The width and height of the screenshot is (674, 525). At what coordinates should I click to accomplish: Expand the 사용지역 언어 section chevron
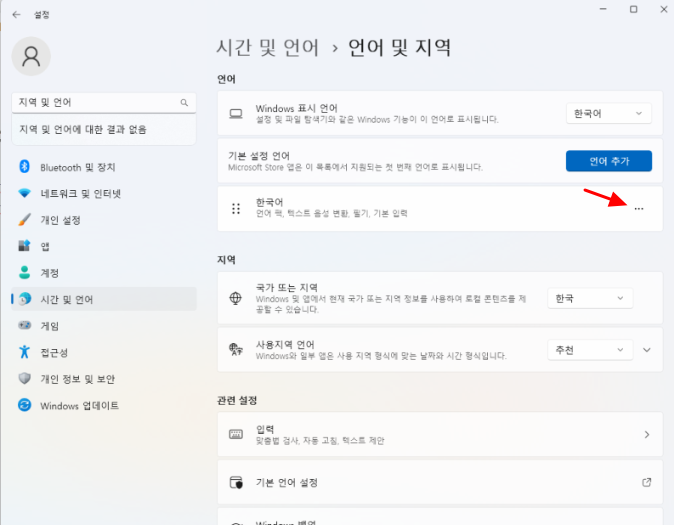click(x=646, y=350)
